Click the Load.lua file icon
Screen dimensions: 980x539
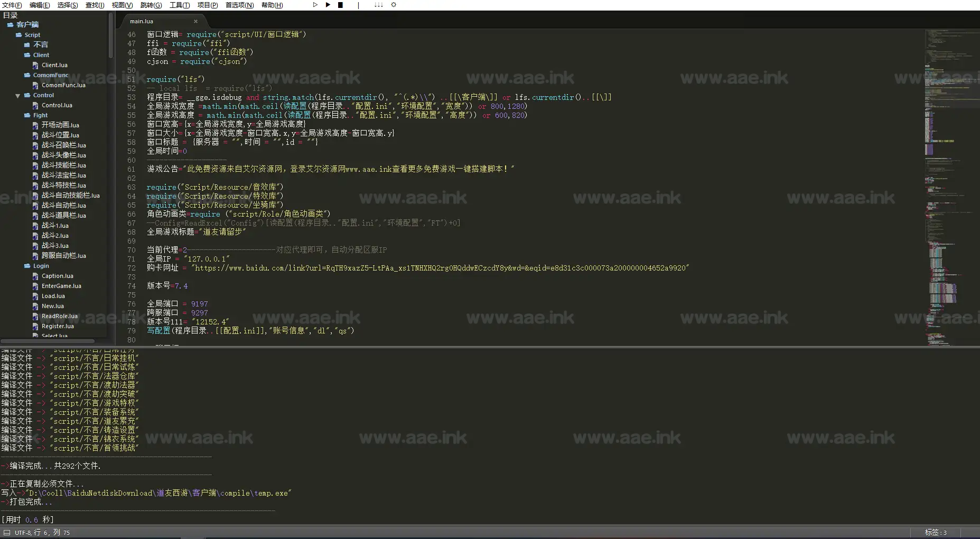pyautogui.click(x=35, y=296)
